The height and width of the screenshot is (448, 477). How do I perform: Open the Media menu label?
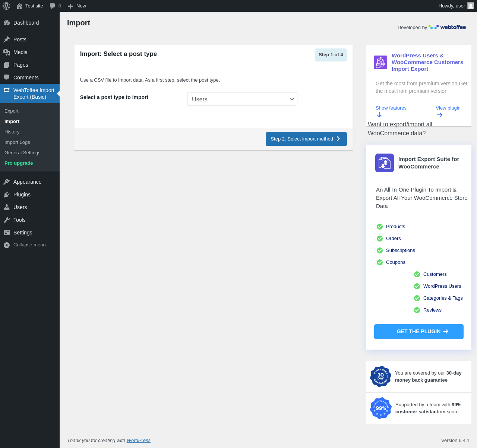point(20,52)
